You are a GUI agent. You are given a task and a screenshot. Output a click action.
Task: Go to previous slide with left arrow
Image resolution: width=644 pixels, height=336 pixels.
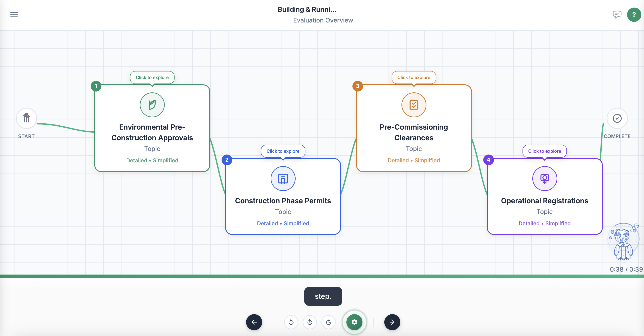click(254, 322)
